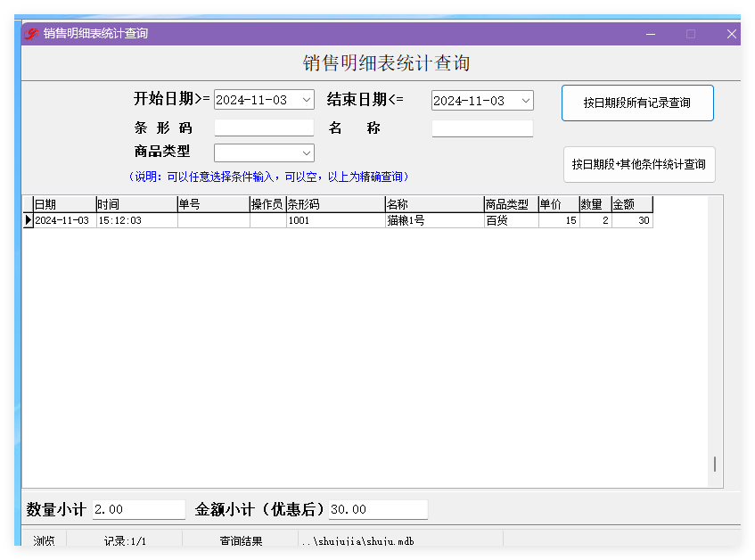
Task: Expand the 商品类型 combo box
Action: (307, 153)
